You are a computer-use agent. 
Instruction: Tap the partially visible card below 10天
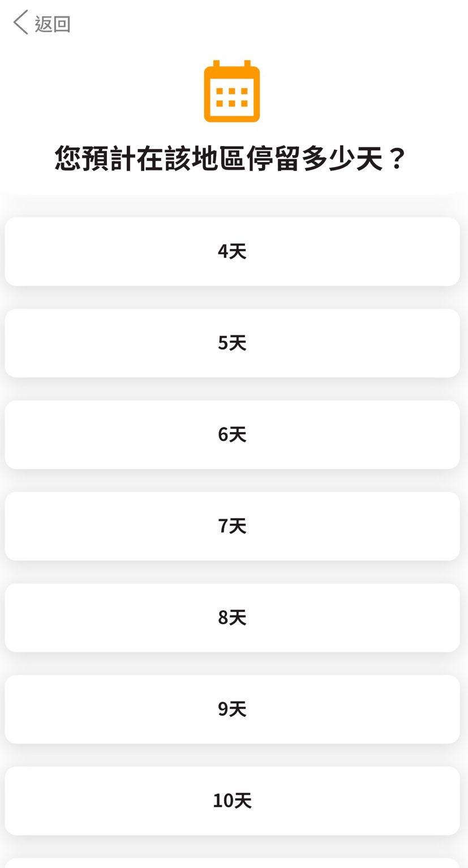pos(232,863)
